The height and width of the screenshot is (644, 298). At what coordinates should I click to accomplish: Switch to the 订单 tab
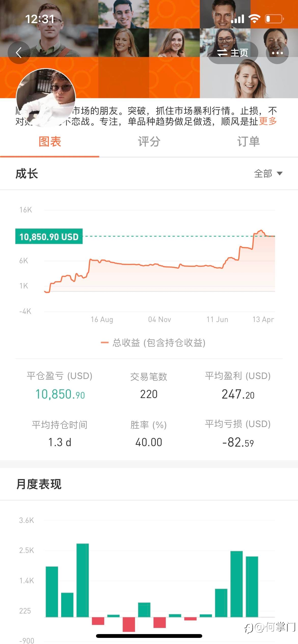248,142
